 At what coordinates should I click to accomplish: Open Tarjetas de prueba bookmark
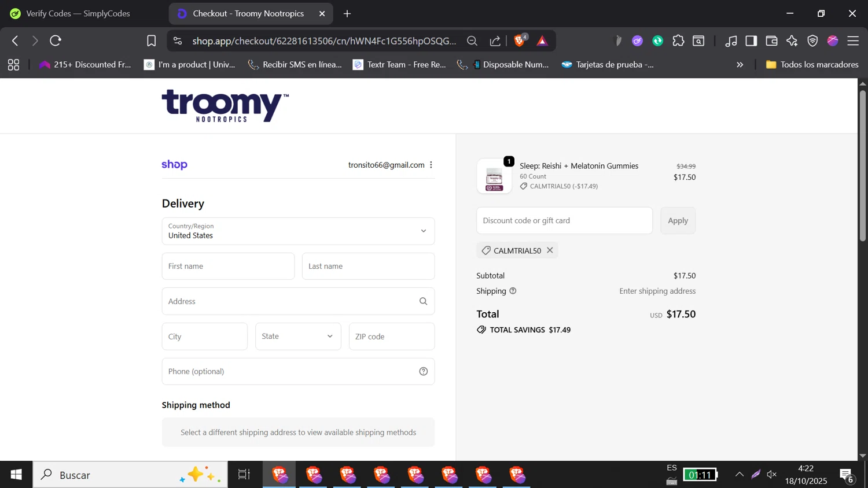pyautogui.click(x=608, y=65)
